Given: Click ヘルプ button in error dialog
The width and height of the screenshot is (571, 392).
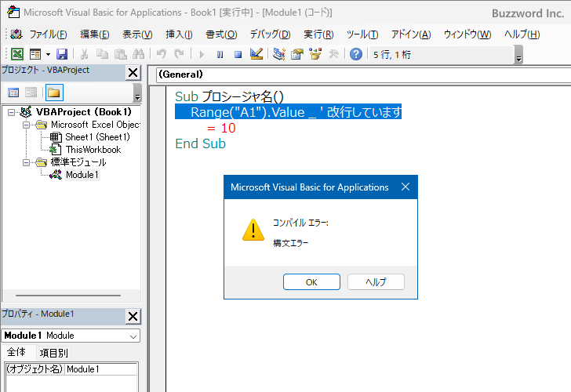Looking at the screenshot, I should pos(376,282).
